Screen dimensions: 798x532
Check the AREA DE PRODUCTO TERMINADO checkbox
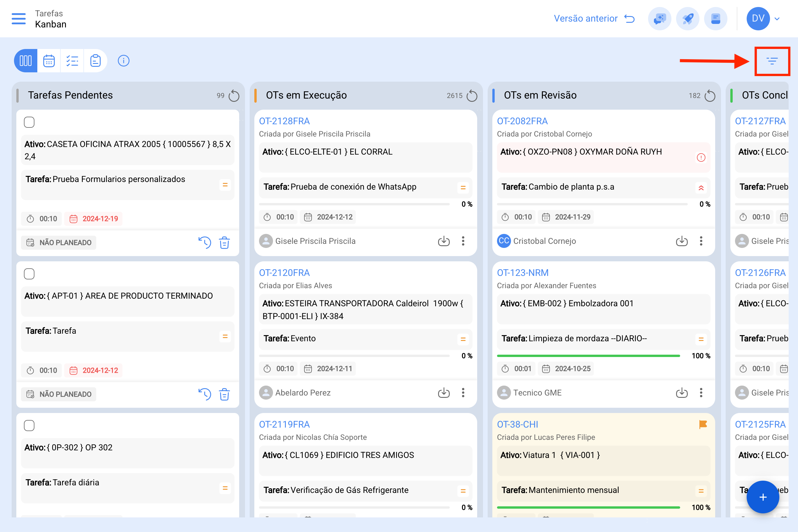coord(29,274)
